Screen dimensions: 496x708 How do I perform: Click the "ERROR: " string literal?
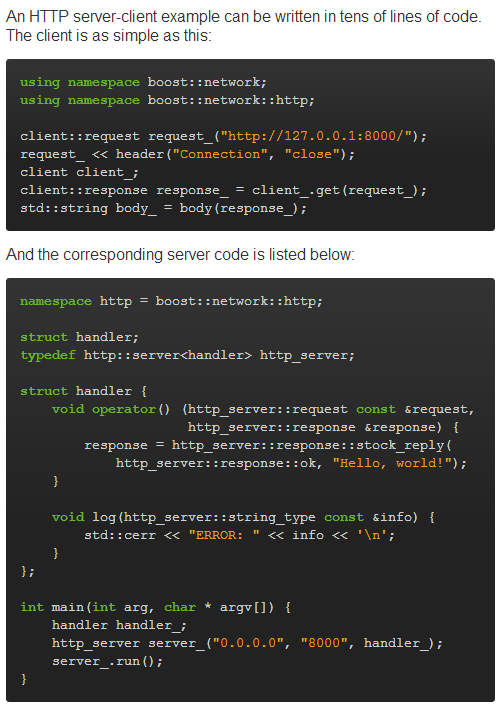[224, 535]
